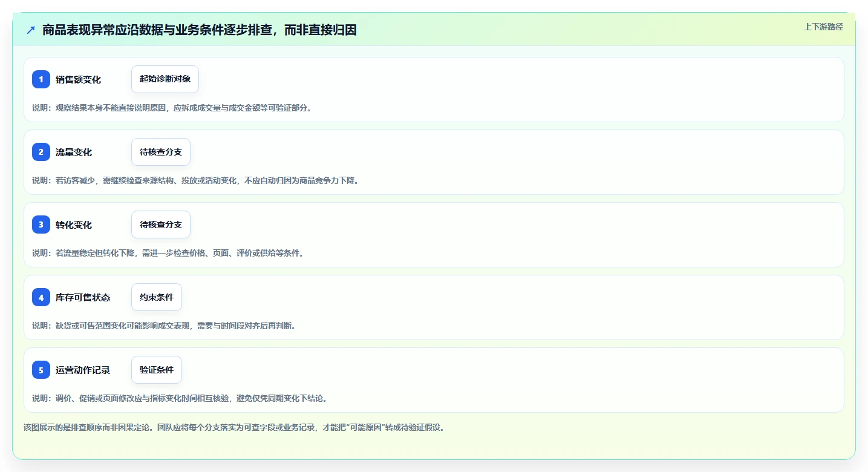Click the description starting 说明：若访客减少
Viewport: 868px width, 472px height.
[x=195, y=180]
